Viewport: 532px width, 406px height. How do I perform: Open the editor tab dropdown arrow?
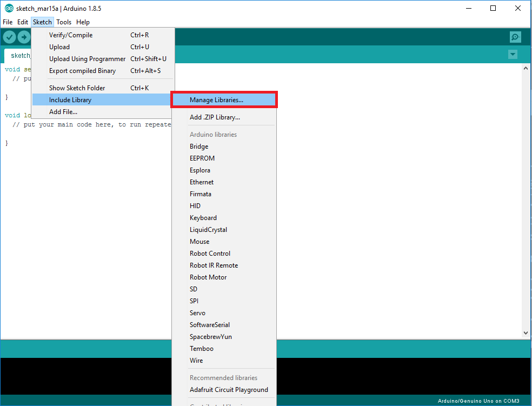[x=512, y=55]
